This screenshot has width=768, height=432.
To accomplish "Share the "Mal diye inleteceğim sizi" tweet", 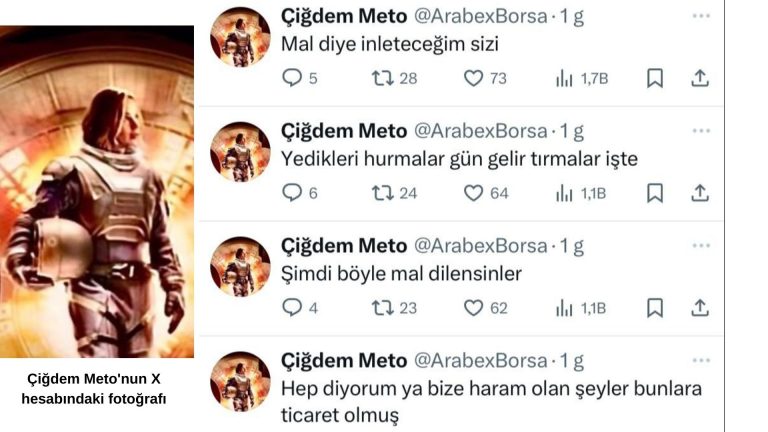I will coord(700,78).
